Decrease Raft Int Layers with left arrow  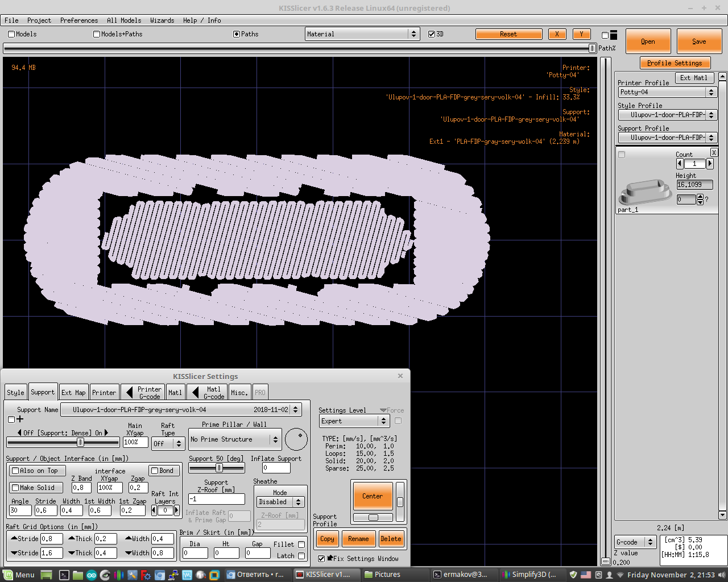(154, 510)
